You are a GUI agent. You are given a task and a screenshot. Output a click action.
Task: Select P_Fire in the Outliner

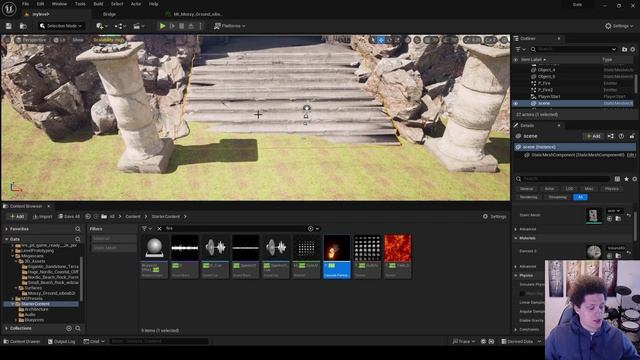tap(544, 83)
